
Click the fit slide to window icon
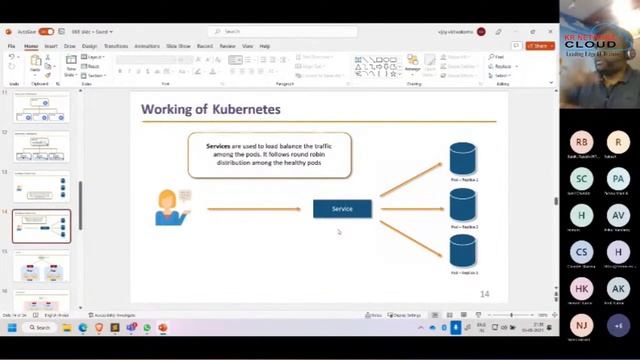(x=554, y=315)
